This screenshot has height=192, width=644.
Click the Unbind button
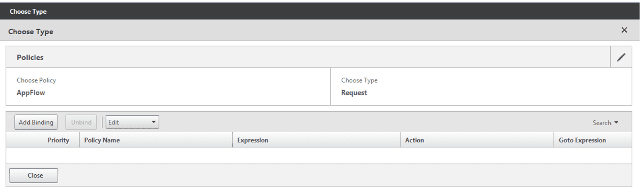[81, 122]
